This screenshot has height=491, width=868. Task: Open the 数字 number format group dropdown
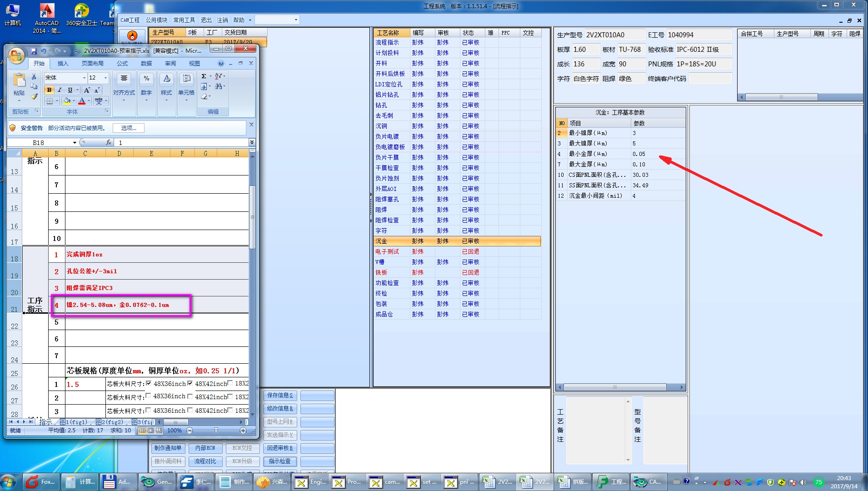[146, 89]
